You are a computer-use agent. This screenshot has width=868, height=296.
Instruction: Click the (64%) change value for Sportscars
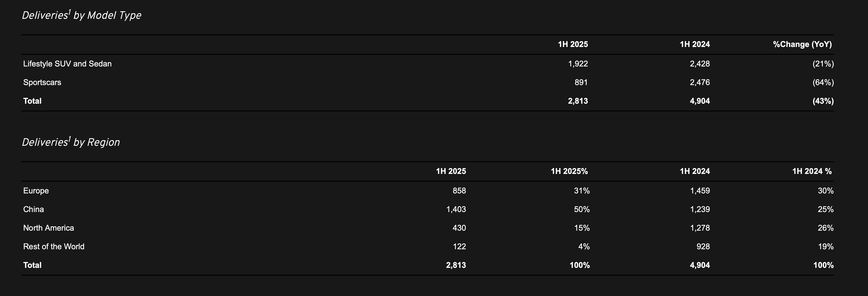pyautogui.click(x=823, y=82)
